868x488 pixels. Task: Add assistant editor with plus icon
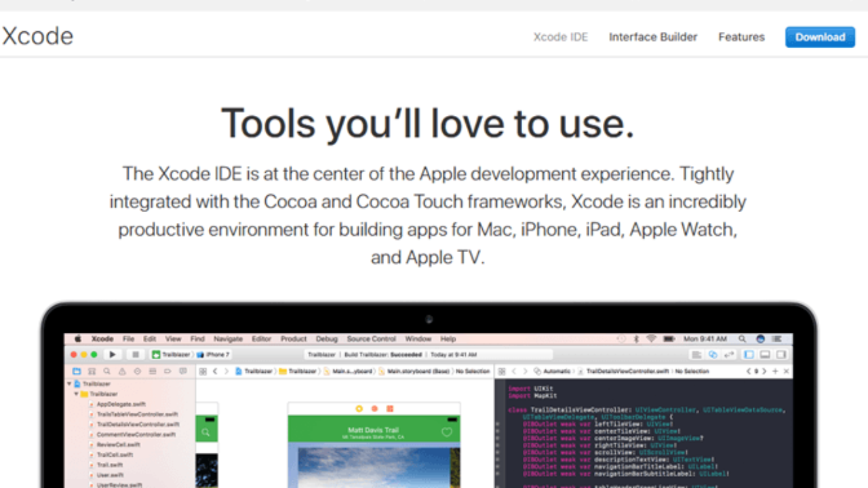tap(775, 371)
